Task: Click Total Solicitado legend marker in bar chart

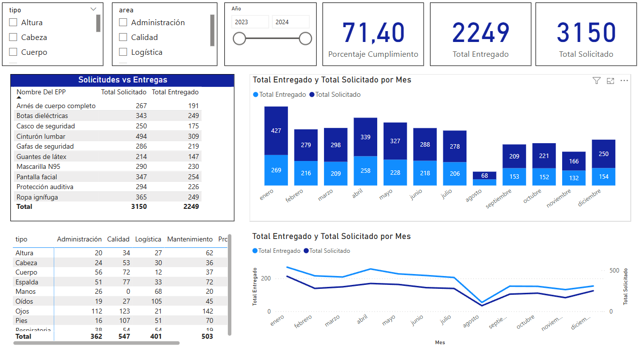Action: click(312, 95)
